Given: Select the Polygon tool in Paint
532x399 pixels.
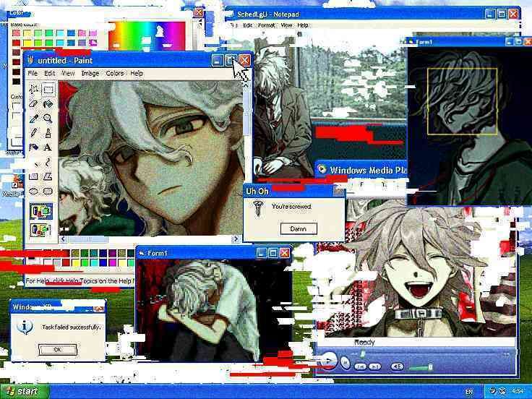Looking at the screenshot, I should coord(48,176).
